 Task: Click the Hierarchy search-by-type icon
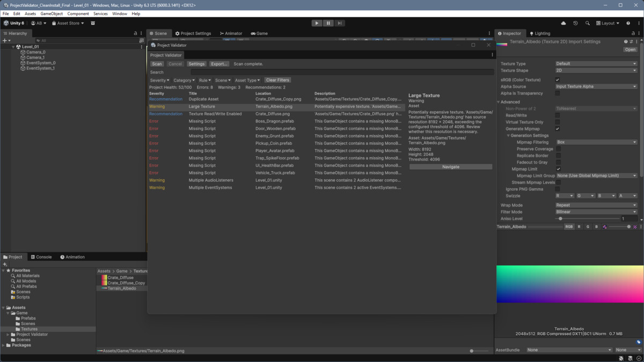[x=141, y=40]
